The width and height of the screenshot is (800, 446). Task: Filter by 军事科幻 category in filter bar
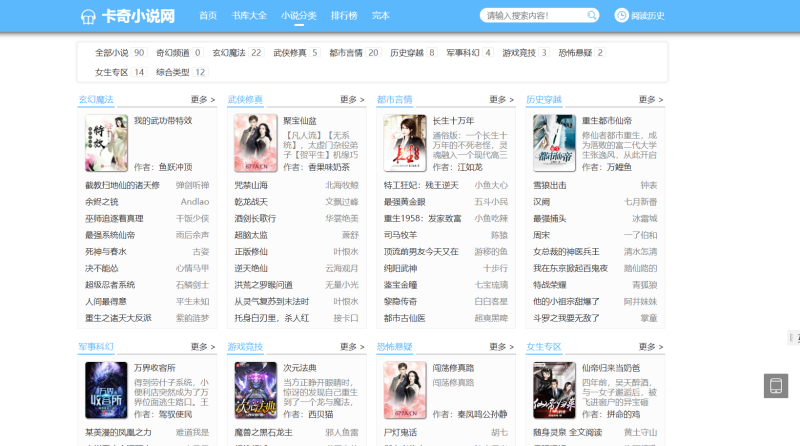click(463, 53)
